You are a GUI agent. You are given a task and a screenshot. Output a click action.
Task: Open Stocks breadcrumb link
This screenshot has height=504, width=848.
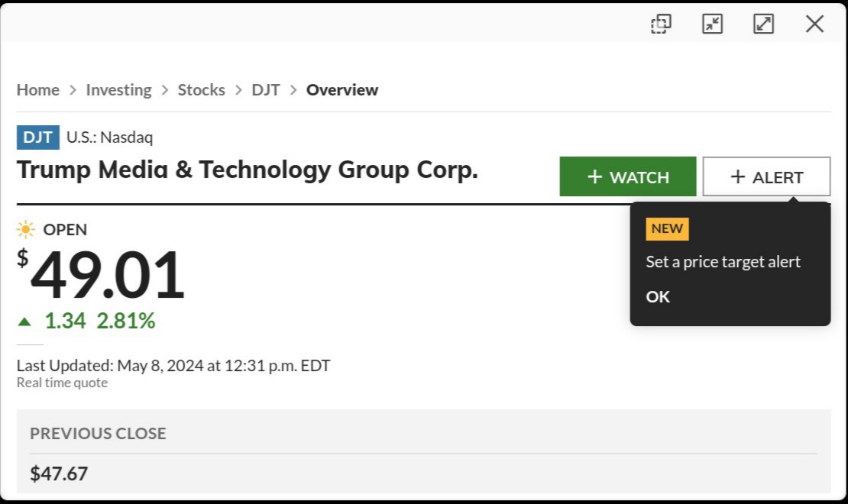pos(201,90)
